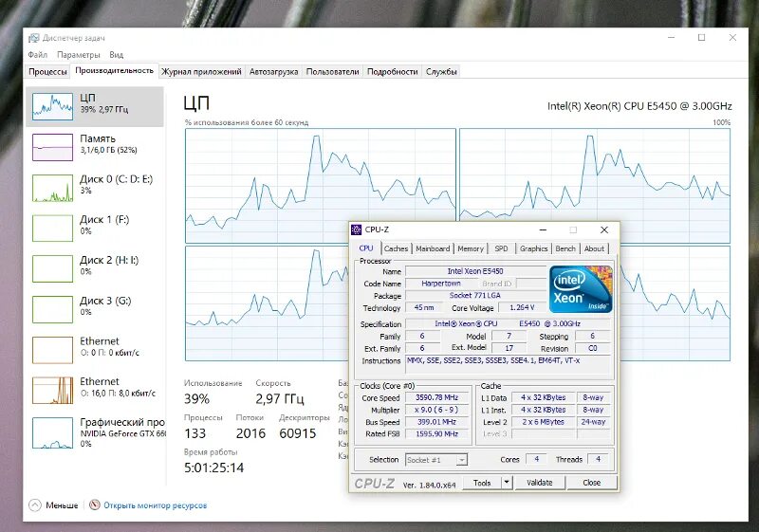The image size is (759, 532).
Task: Open the Memory tab in CPU-Z
Action: point(471,248)
